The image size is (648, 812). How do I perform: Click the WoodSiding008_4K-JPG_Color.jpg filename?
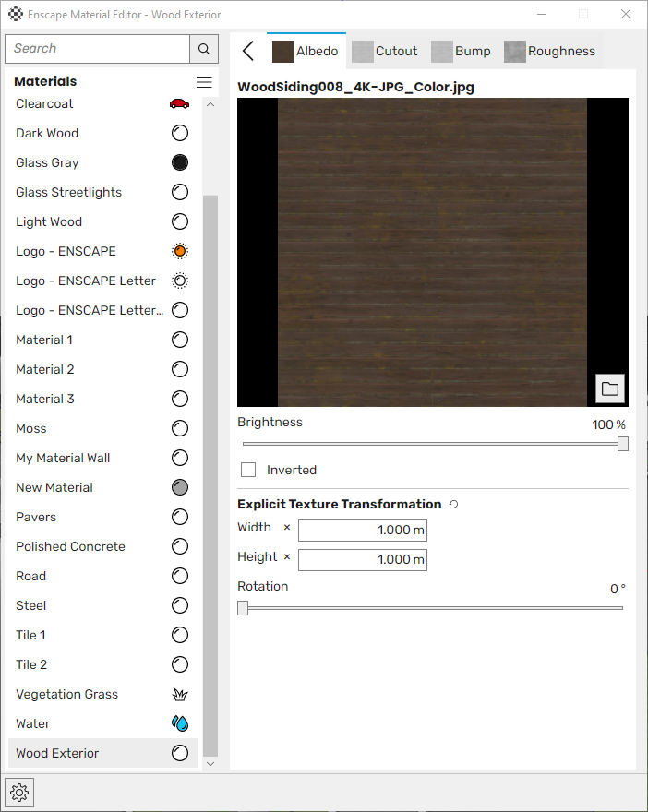pos(356,87)
